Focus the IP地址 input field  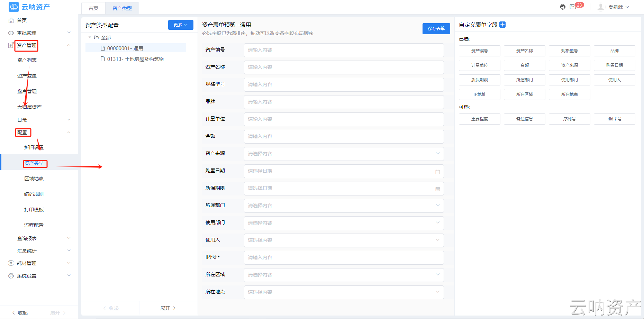point(344,258)
